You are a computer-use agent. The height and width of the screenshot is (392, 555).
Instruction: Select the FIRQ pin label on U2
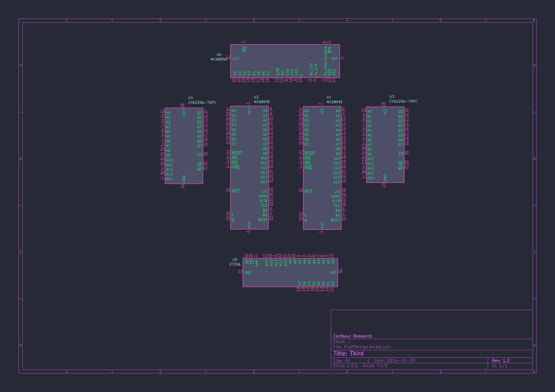tap(236, 168)
